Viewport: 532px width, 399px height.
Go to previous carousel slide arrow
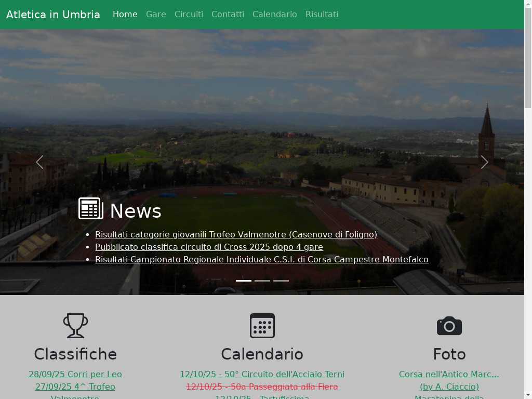pyautogui.click(x=39, y=162)
